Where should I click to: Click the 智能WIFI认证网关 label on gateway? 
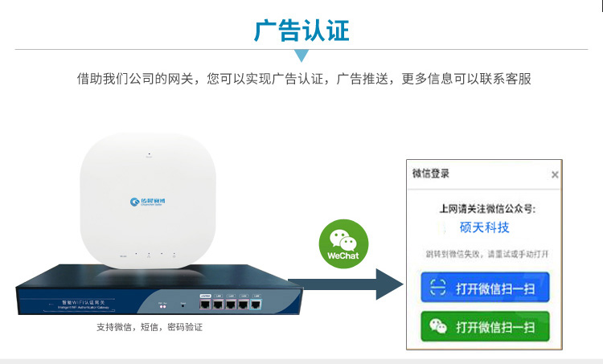pyautogui.click(x=84, y=302)
